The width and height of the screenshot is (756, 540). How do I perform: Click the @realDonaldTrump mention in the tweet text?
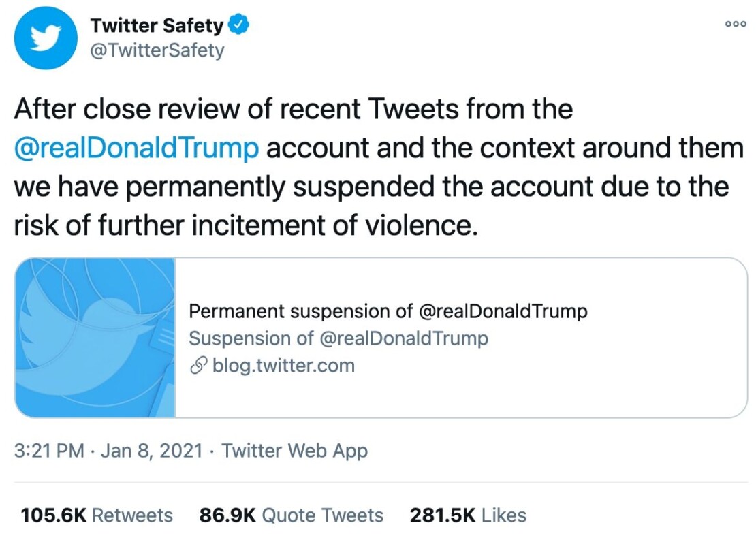pos(136,147)
